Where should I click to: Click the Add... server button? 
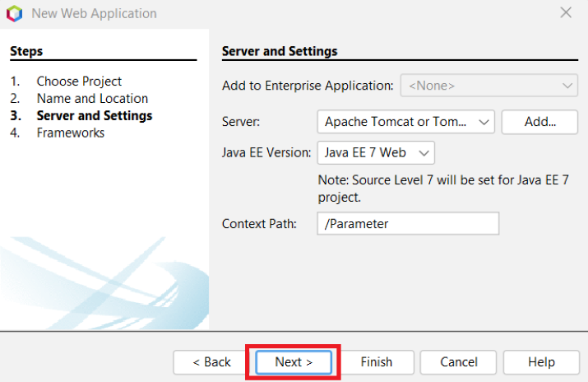[x=540, y=122]
